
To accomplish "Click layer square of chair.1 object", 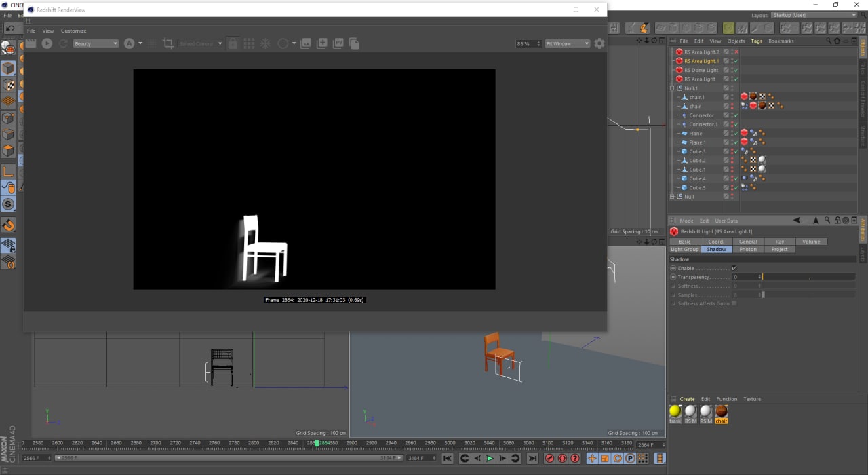I will 726,97.
